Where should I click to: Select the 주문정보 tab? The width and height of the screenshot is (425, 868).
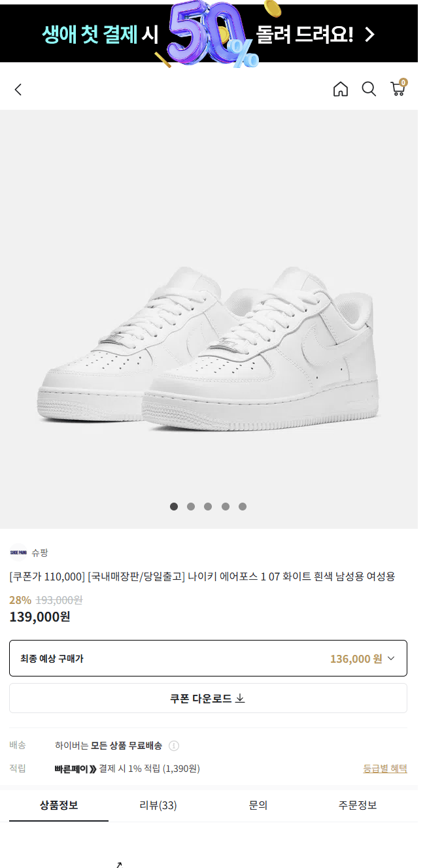coord(358,805)
